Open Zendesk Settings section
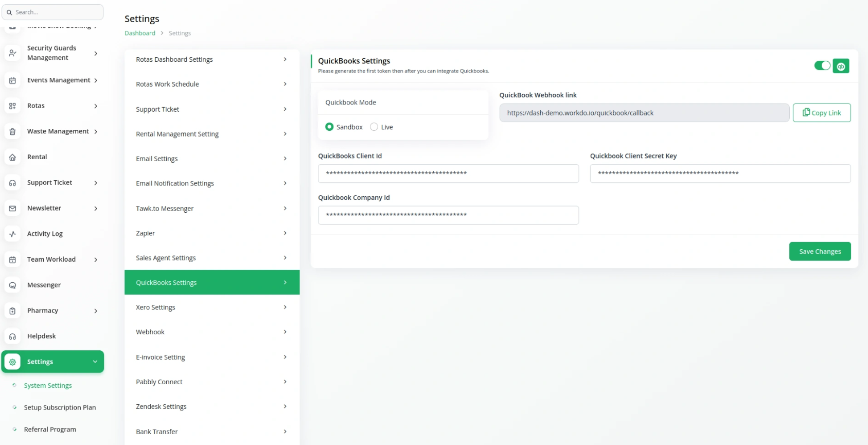The image size is (868, 445). (x=212, y=406)
